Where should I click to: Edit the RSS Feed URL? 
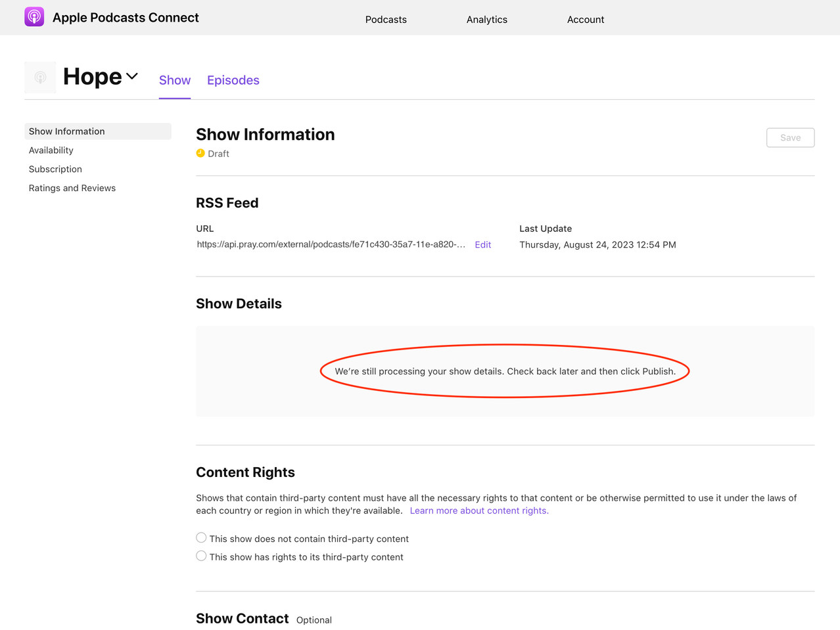[482, 244]
